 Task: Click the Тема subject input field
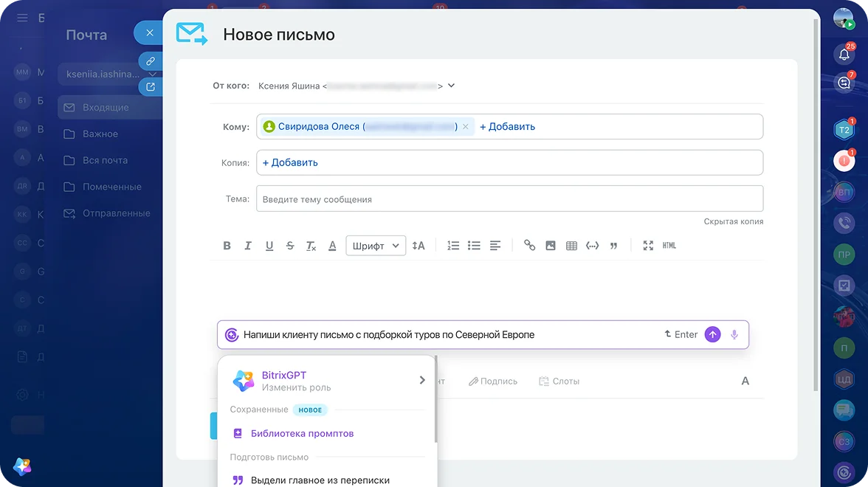tap(510, 198)
